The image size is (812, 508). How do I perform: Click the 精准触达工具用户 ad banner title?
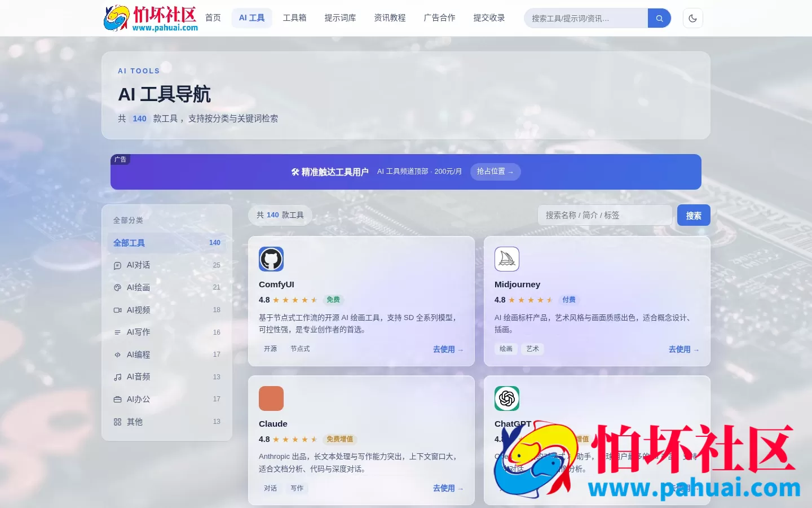330,172
